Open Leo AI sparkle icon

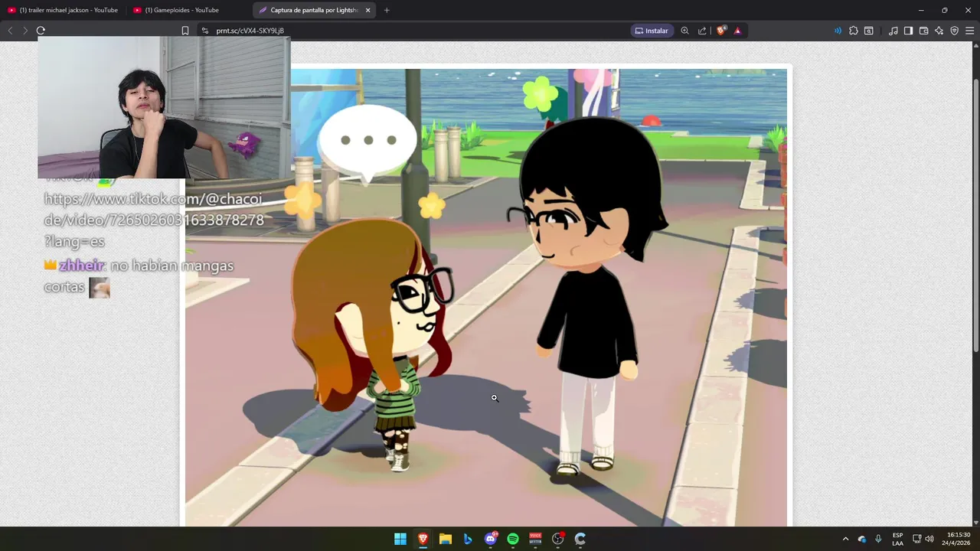(939, 31)
